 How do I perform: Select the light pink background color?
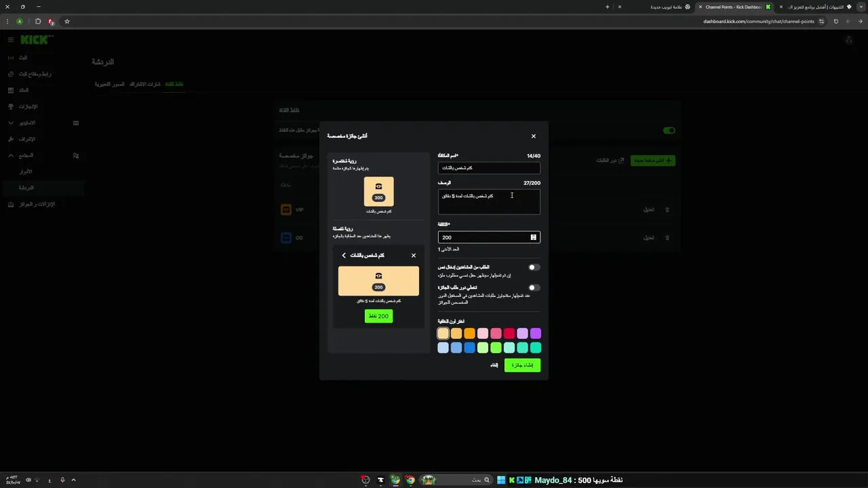point(483,333)
